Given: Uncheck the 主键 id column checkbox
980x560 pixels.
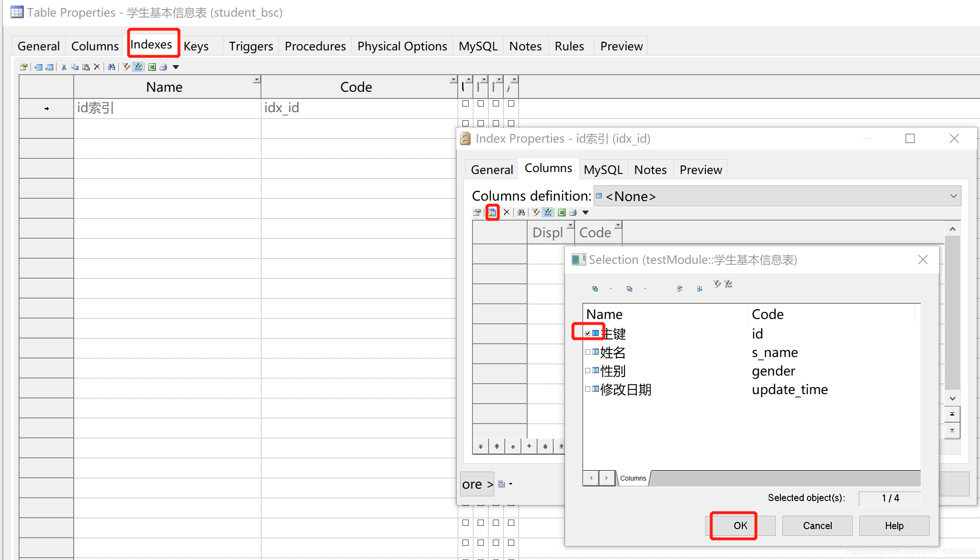Looking at the screenshot, I should coord(588,333).
